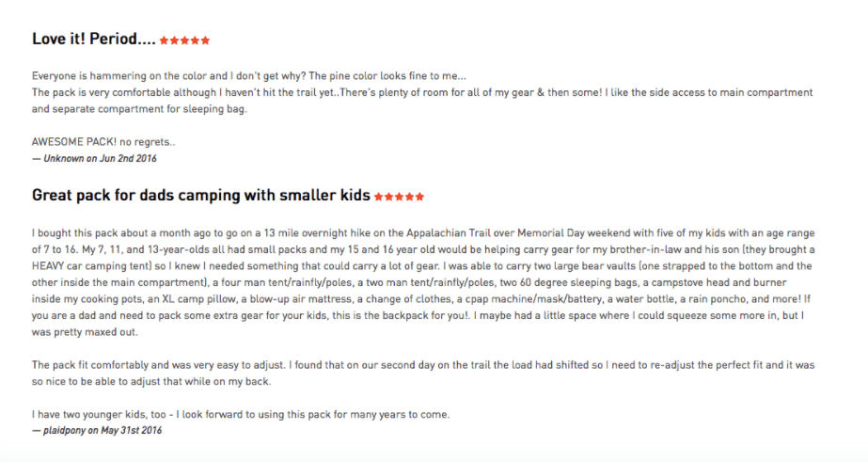Click the third star of 'Love it! Period....' rating

(185, 40)
